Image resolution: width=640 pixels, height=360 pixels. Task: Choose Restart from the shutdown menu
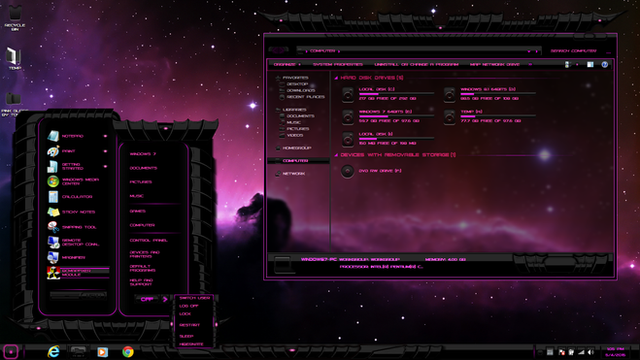click(x=189, y=325)
